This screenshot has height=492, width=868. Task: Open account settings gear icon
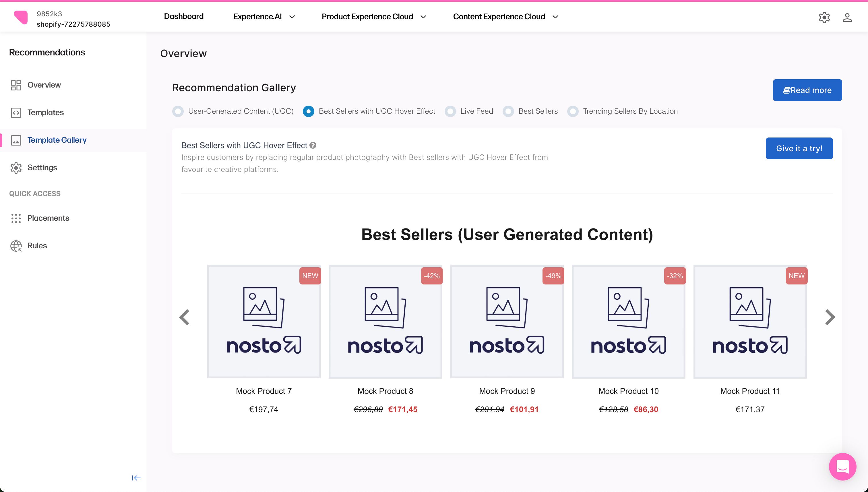click(824, 17)
